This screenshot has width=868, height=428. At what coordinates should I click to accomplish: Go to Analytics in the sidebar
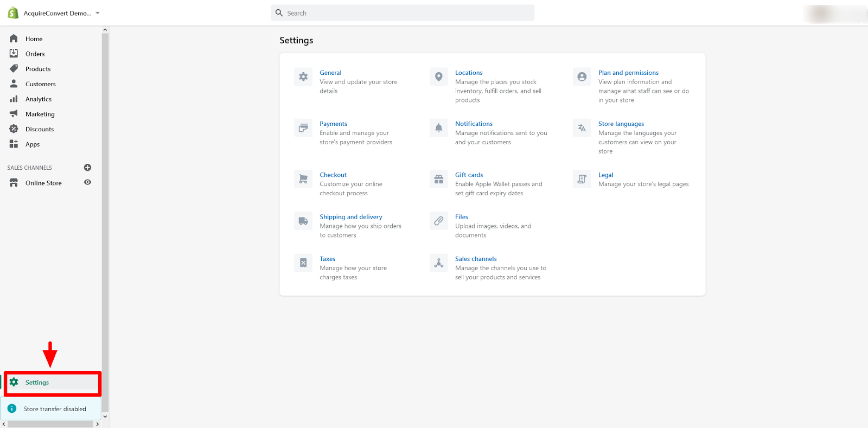(x=38, y=99)
